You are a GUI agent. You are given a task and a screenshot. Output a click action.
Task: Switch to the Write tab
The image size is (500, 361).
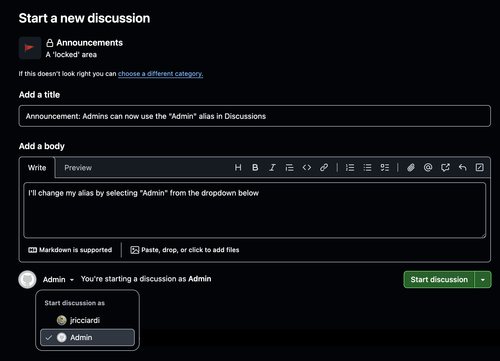tap(37, 168)
